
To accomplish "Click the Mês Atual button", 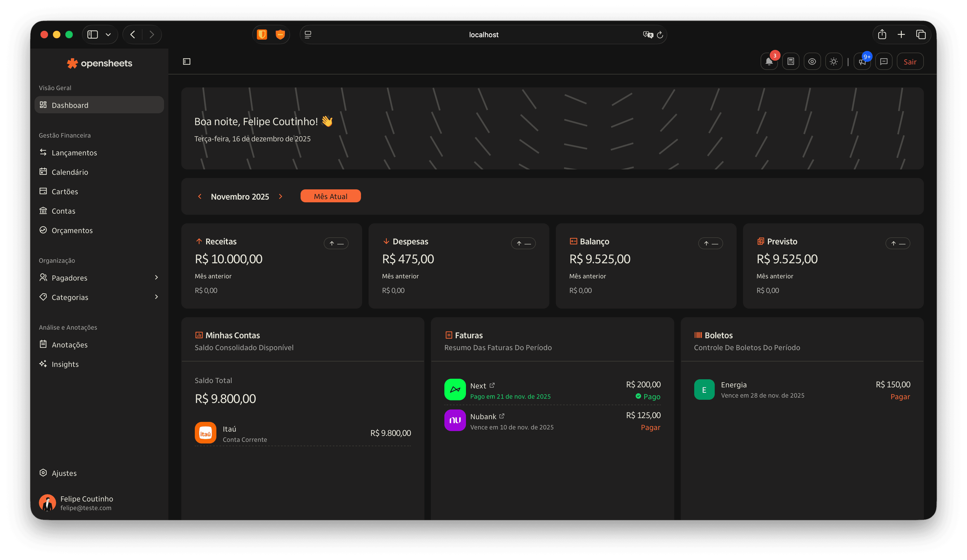I will (x=330, y=196).
